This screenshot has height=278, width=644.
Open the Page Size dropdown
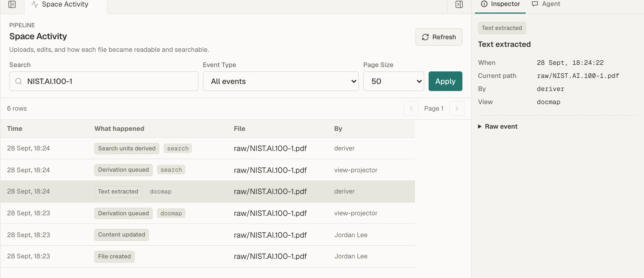click(x=393, y=81)
